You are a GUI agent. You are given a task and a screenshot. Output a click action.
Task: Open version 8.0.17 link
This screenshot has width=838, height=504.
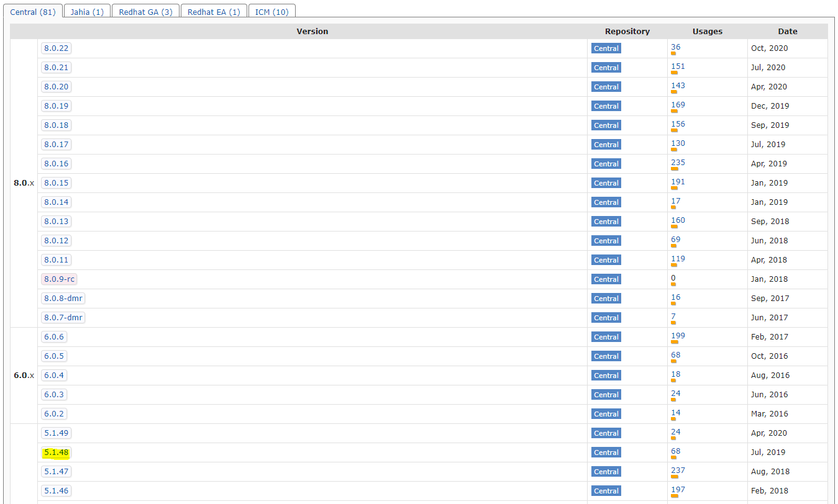[x=56, y=145]
